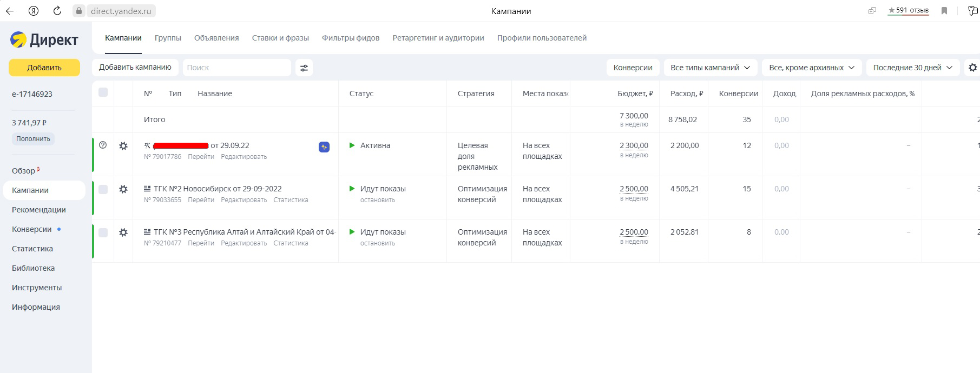Screen dimensions: 980x373
Task: Open the Yandex home icon
Action: click(x=33, y=11)
